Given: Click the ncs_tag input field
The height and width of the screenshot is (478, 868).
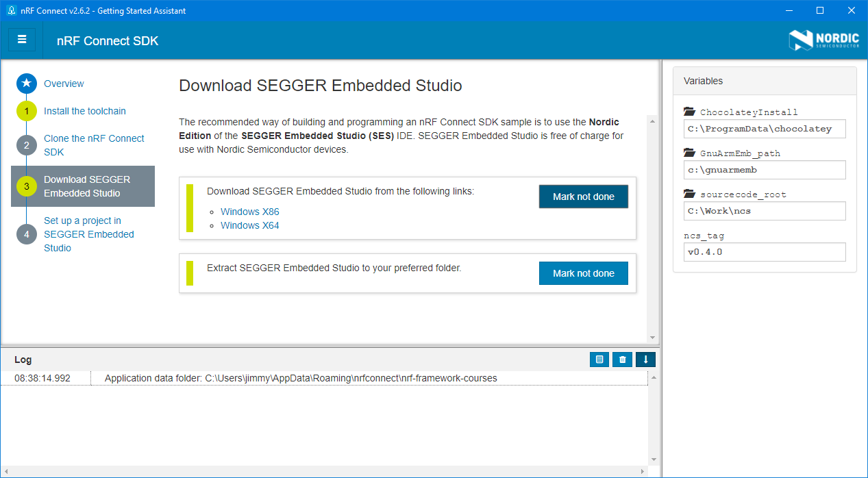Looking at the screenshot, I should coord(765,252).
